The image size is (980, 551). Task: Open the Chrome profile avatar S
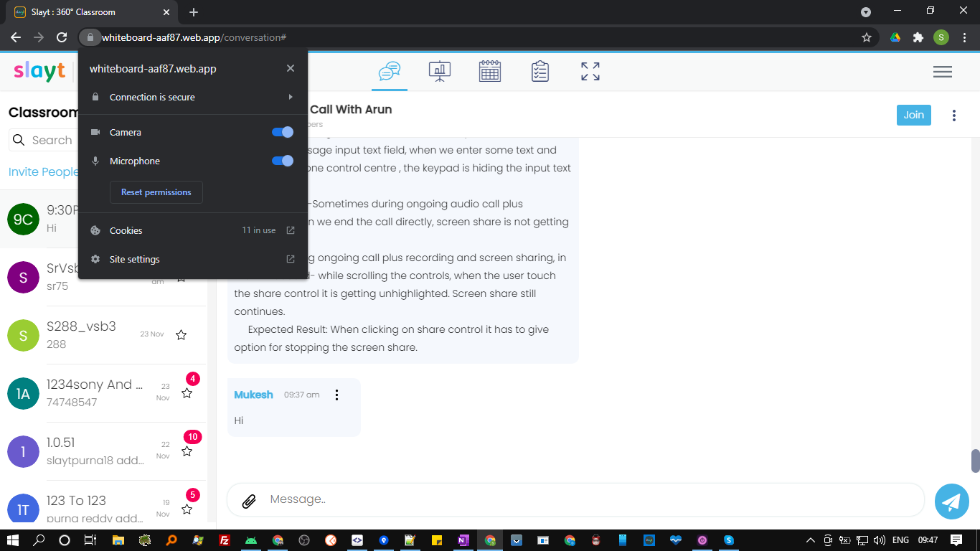[941, 37]
